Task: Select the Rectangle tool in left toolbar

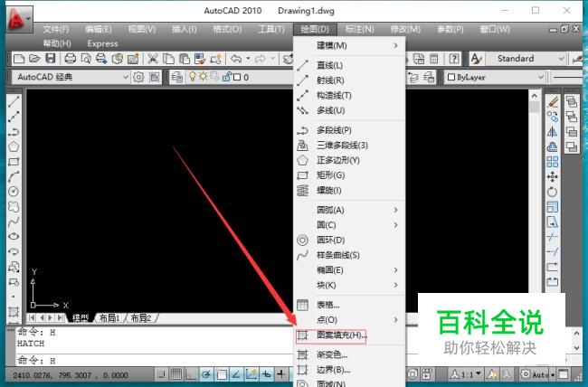Action: [14, 162]
